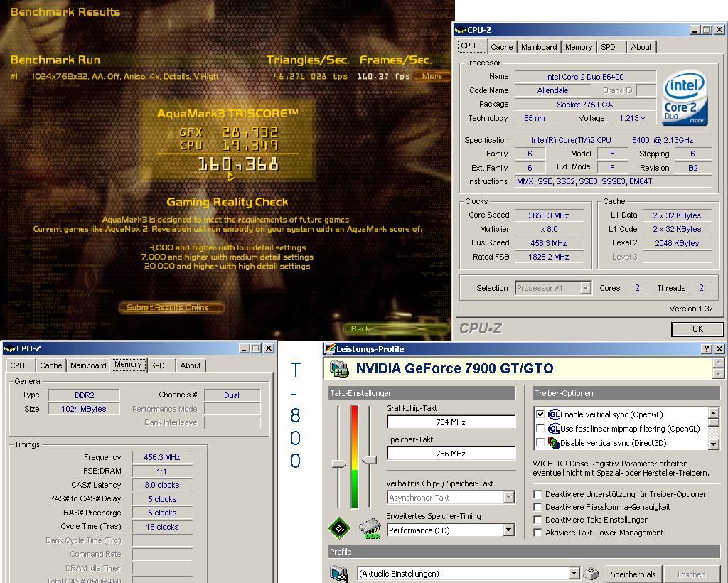Click the memory Size 1024 MBytes value
Image resolution: width=728 pixels, height=583 pixels.
click(84, 409)
